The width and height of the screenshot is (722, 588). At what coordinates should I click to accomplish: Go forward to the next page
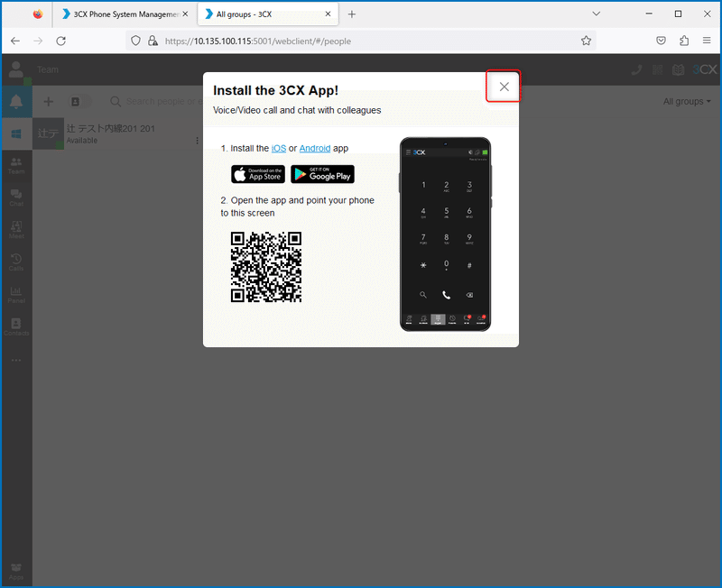pyautogui.click(x=38, y=41)
